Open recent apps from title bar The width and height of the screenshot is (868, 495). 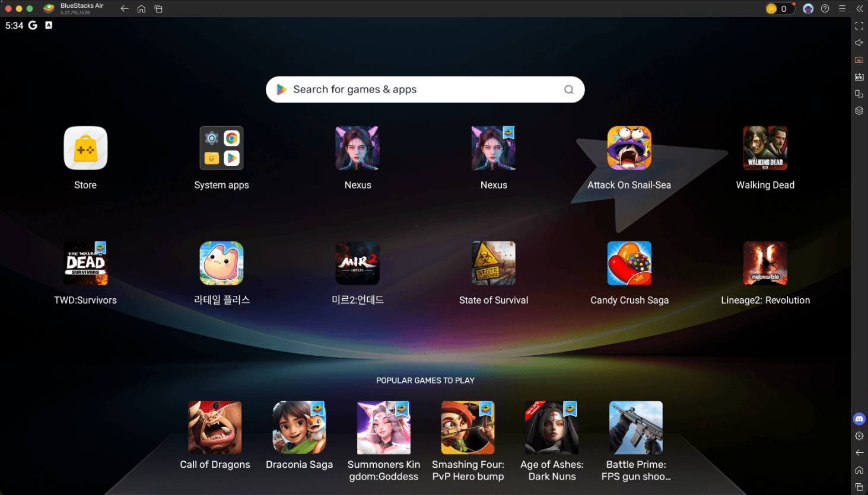point(158,8)
